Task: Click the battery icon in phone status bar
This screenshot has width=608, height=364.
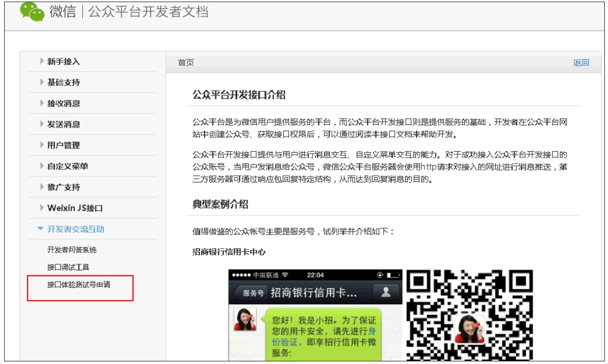Action: 393,275
